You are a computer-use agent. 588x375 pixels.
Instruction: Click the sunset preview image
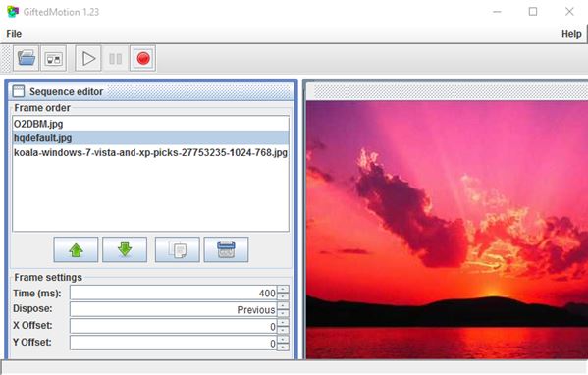click(x=447, y=230)
